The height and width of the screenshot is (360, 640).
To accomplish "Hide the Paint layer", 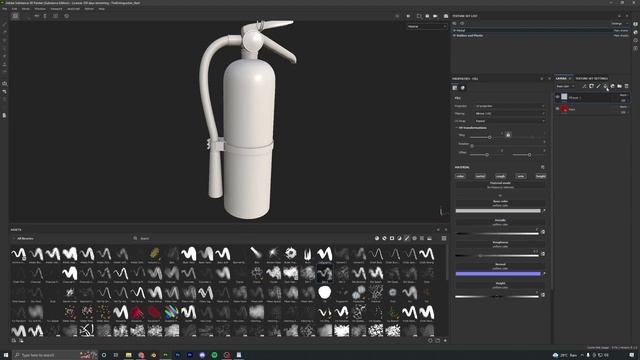I will click(x=558, y=109).
